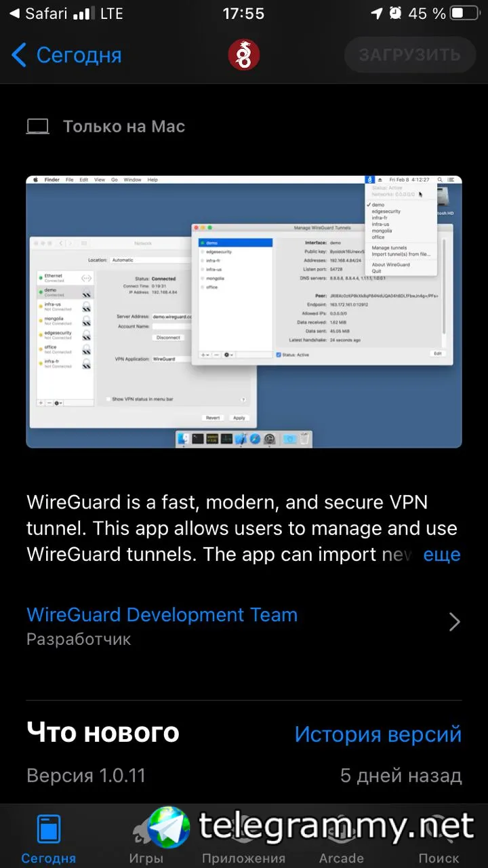The width and height of the screenshot is (488, 868).
Task: Open История версий
Action: [378, 734]
